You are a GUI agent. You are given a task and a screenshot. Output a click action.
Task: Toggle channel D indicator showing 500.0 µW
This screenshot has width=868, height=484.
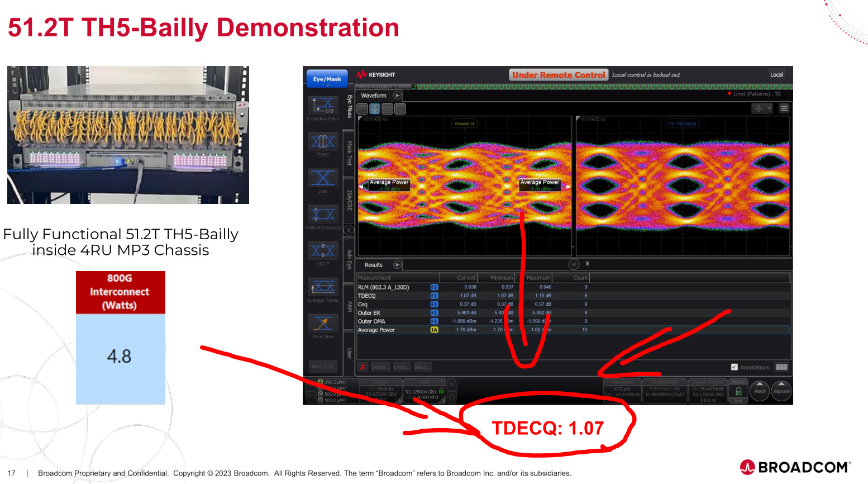[x=321, y=400]
